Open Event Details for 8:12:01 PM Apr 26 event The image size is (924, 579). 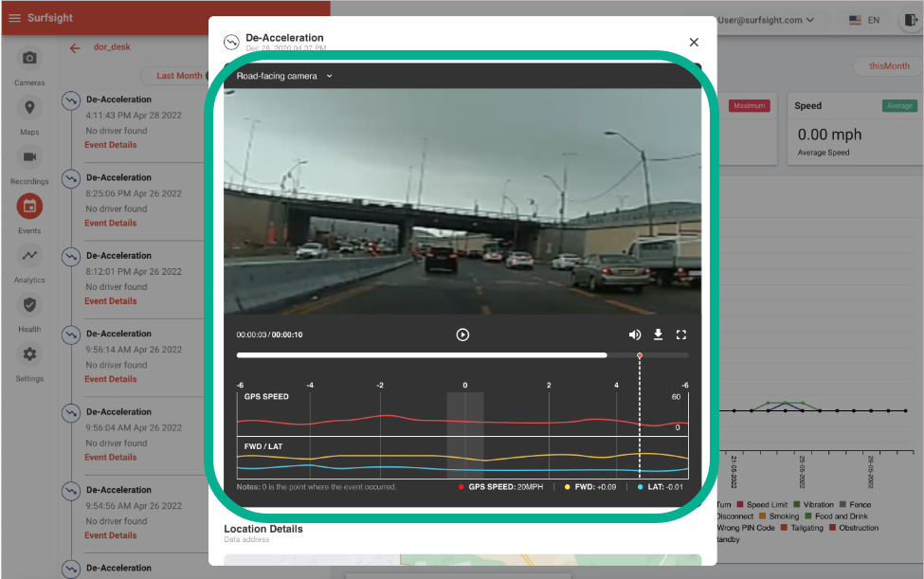111,301
